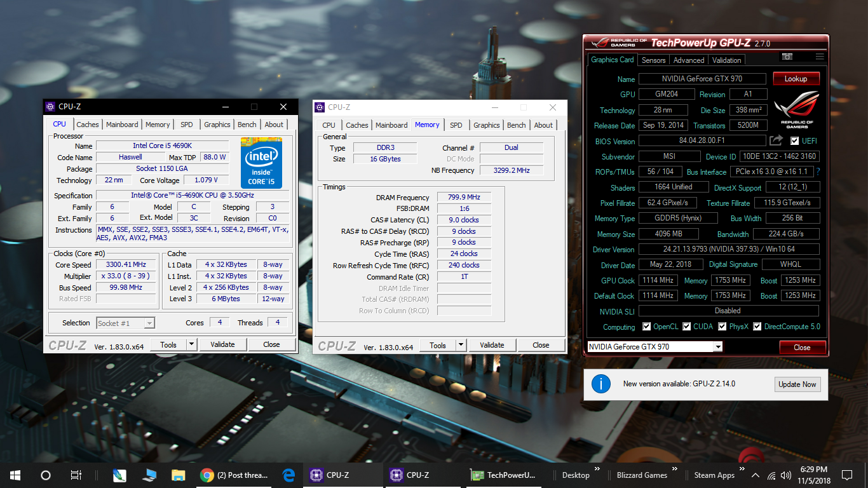Open the Wi-Fi network tray icon
868x488 pixels.
[x=772, y=475]
